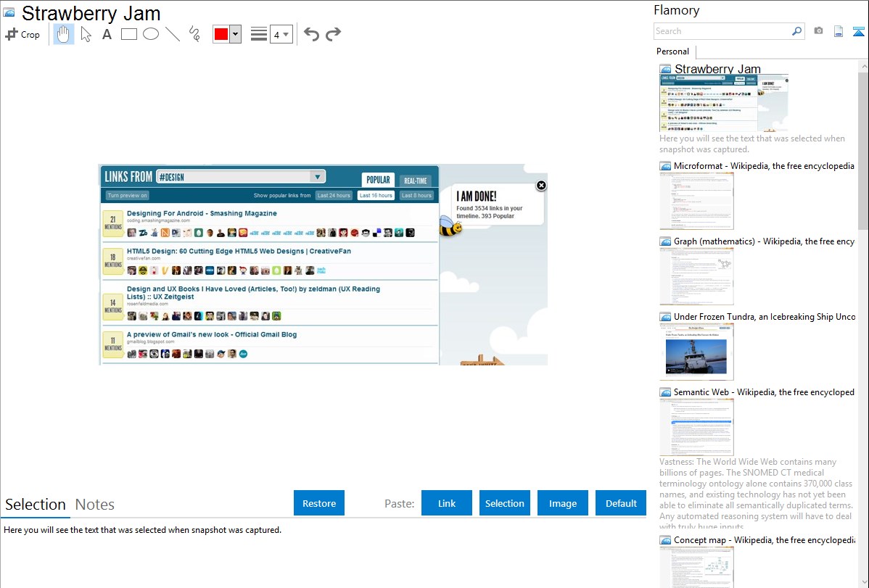
Task: Select the straight line tool
Action: coord(173,34)
